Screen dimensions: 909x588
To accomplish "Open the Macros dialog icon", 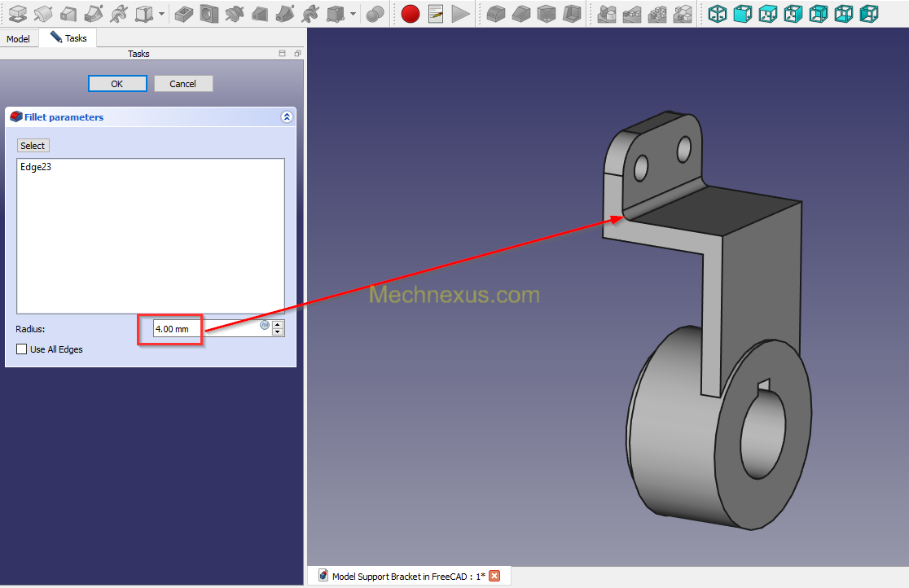I will pos(436,13).
